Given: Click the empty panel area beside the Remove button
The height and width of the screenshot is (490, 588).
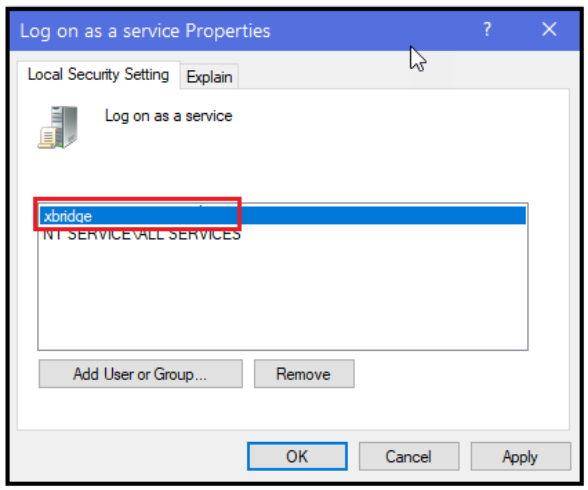Looking at the screenshot, I should click(x=461, y=374).
